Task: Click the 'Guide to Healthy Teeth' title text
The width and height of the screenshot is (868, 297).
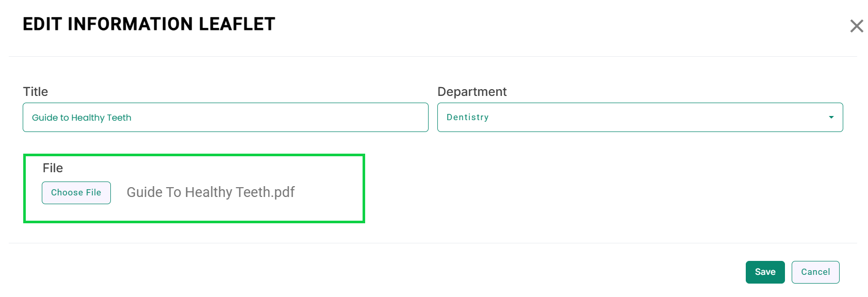Action: pos(81,118)
